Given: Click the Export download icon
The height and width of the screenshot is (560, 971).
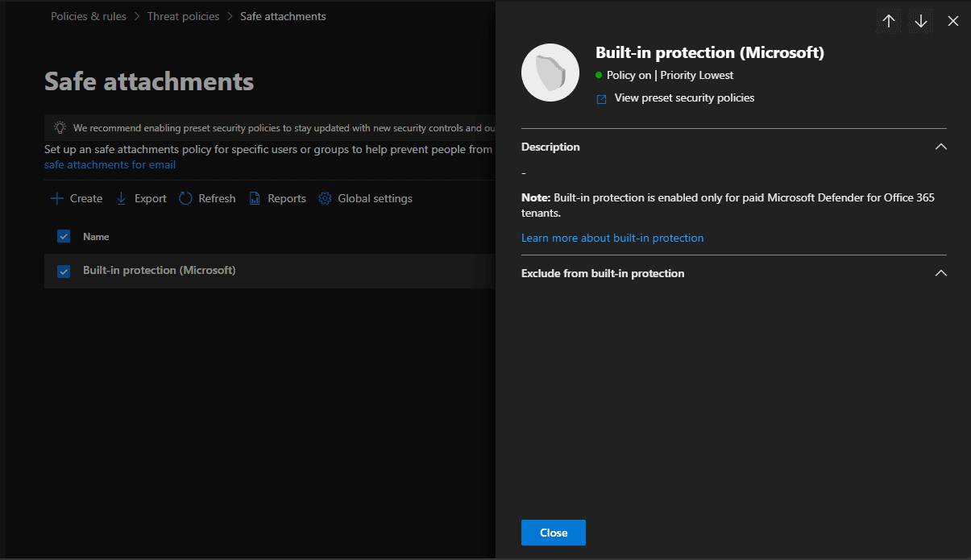Looking at the screenshot, I should coord(122,198).
